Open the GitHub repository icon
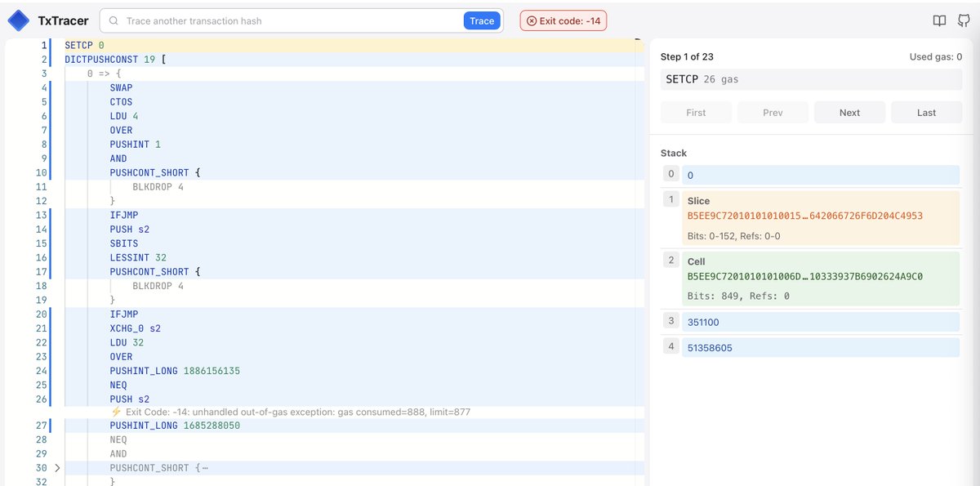This screenshot has width=980, height=486. point(964,20)
